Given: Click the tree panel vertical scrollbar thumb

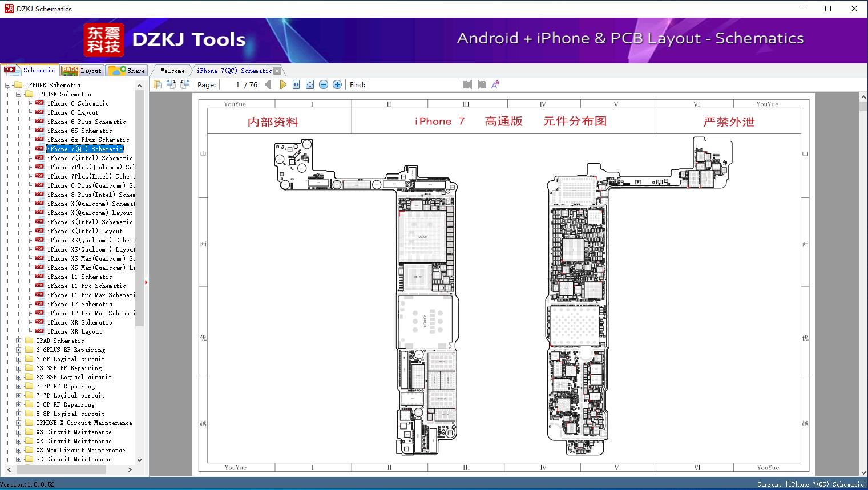Looking at the screenshot, I should click(140, 208).
